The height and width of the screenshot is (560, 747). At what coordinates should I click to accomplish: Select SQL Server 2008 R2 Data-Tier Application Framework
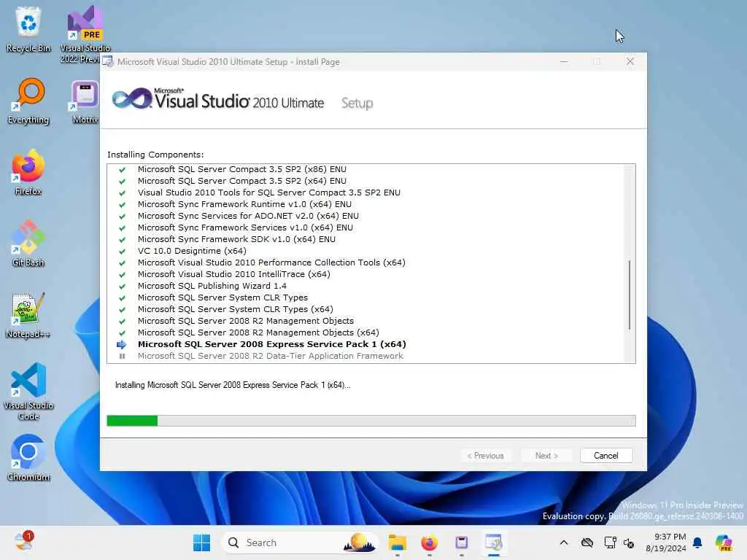(x=271, y=356)
